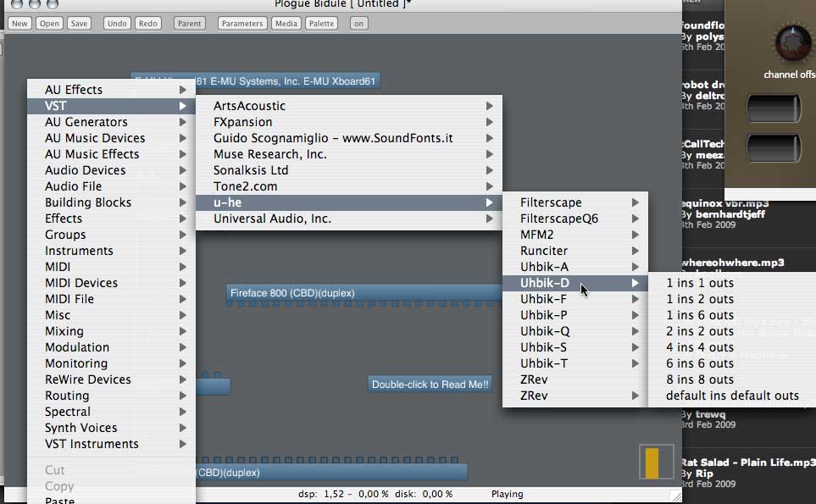This screenshot has height=504, width=816.
Task: Show the Palette panel
Action: [322, 24]
